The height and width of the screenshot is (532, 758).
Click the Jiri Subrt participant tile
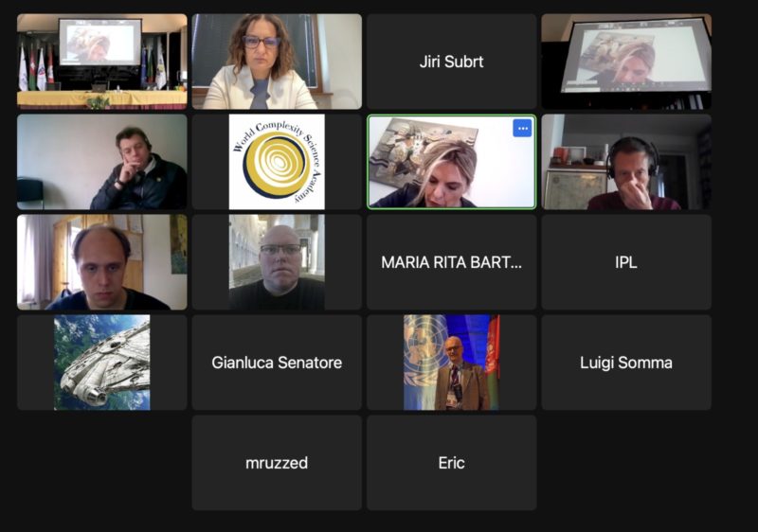[452, 62]
